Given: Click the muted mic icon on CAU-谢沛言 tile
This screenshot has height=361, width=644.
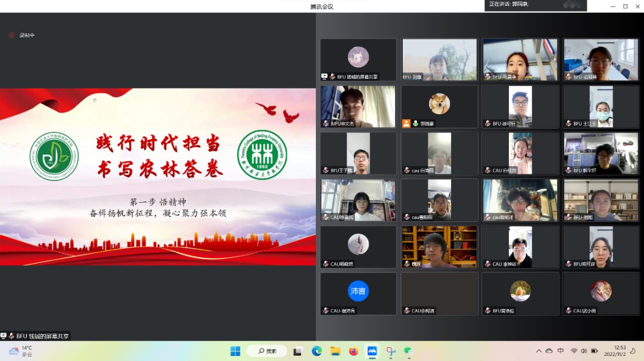Looking at the screenshot, I should 326,311.
